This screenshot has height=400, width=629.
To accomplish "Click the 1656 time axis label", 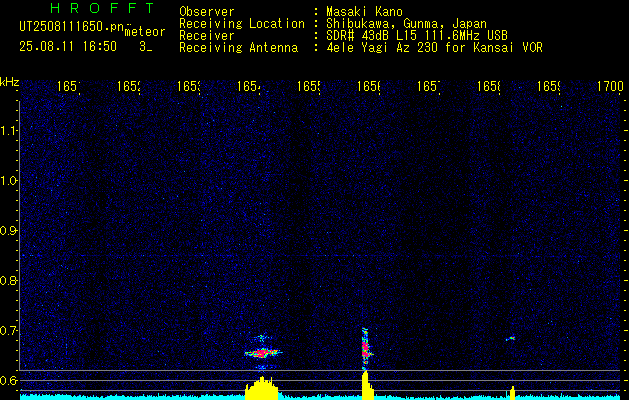I will tap(369, 86).
